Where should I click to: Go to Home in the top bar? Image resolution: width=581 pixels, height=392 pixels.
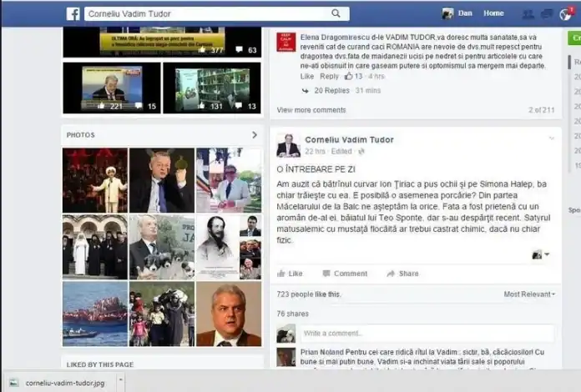pos(493,13)
